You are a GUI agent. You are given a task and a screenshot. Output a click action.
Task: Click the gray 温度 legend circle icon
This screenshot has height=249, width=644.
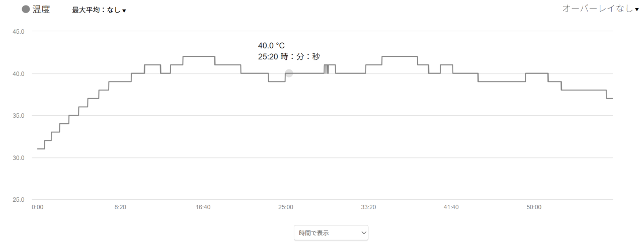click(26, 10)
